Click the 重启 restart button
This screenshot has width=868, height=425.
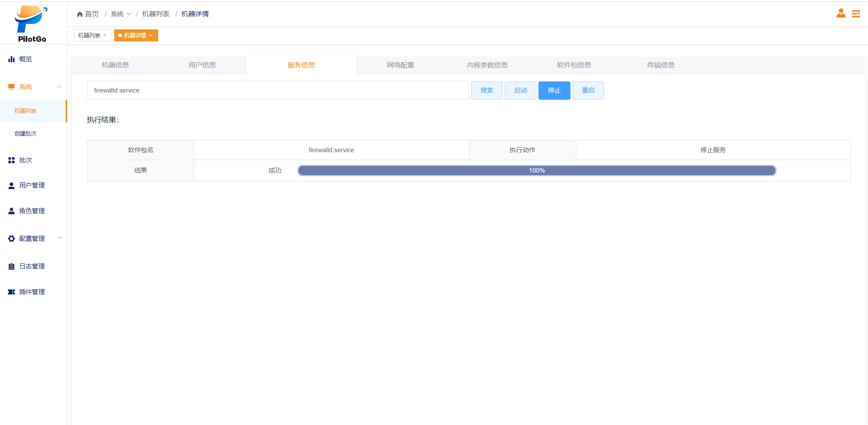pyautogui.click(x=588, y=90)
